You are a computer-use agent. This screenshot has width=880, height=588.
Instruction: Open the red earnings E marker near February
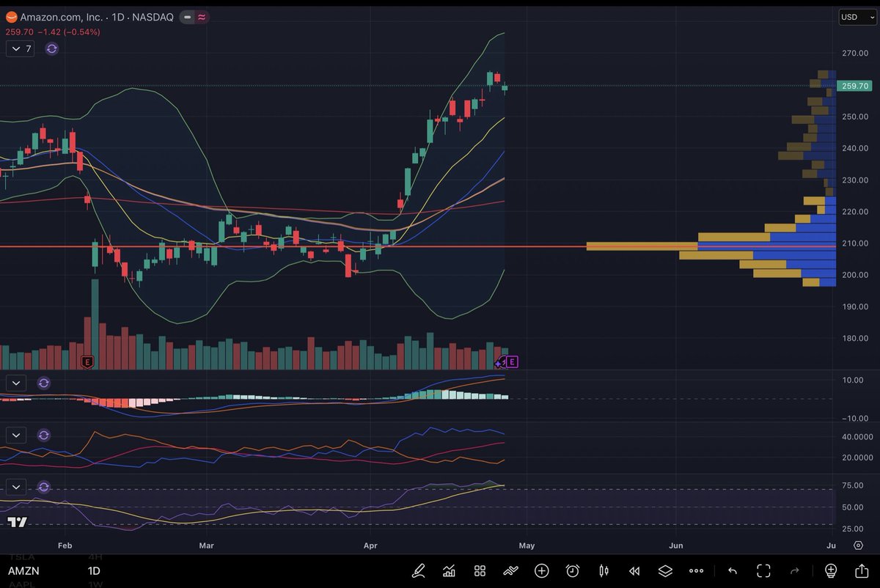[88, 361]
